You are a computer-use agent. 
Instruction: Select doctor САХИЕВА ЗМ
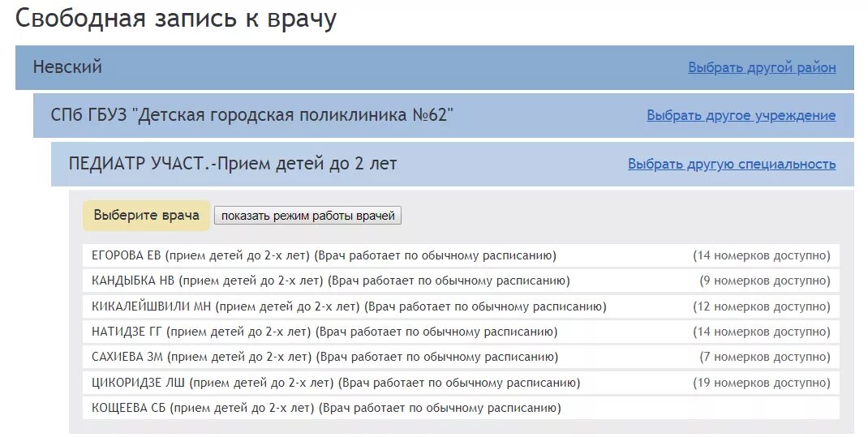[461, 357]
